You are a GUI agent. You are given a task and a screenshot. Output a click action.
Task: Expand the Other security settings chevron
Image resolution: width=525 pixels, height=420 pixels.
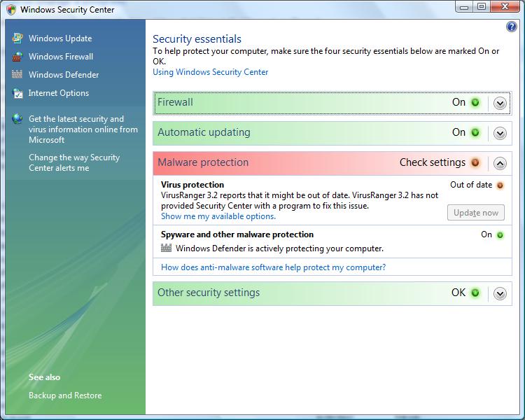500,294
